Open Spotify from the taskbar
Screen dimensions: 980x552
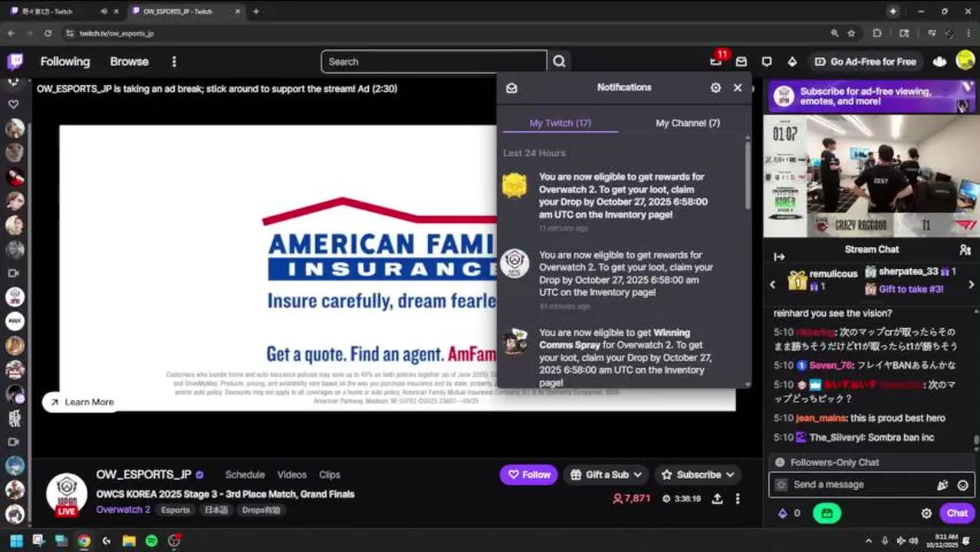152,540
